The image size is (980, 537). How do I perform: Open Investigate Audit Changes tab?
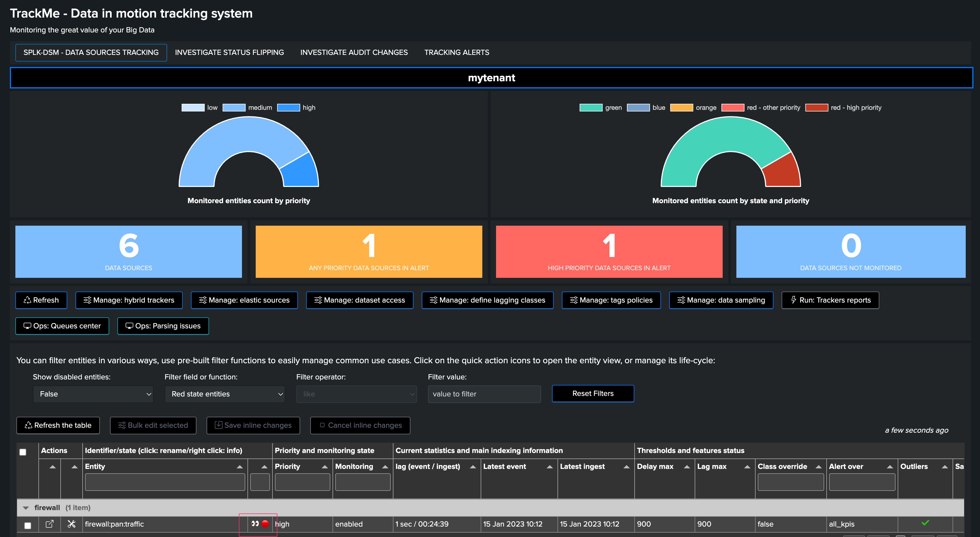(354, 52)
